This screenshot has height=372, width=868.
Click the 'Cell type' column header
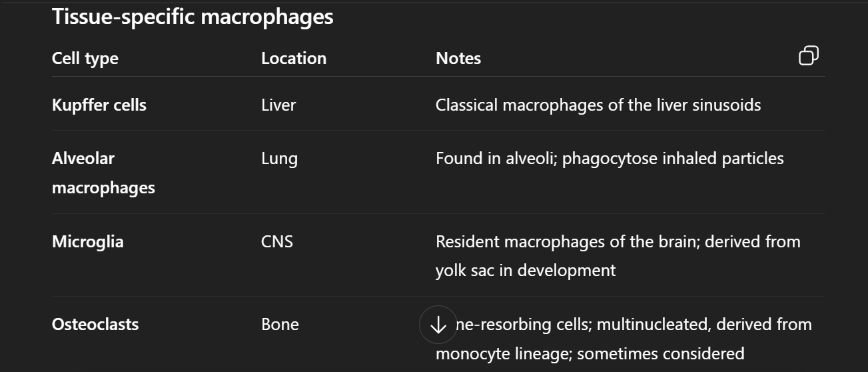coord(85,59)
